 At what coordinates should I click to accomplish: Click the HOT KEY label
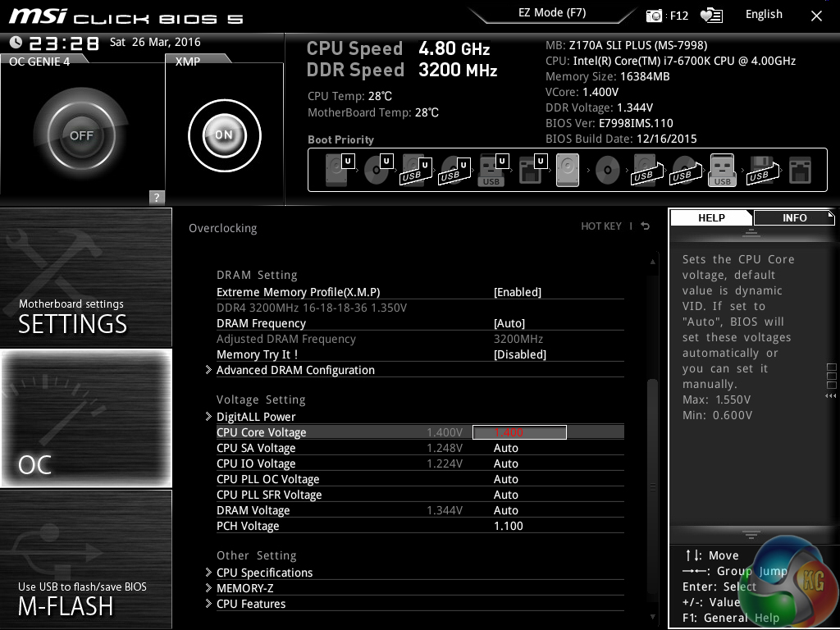coord(601,226)
